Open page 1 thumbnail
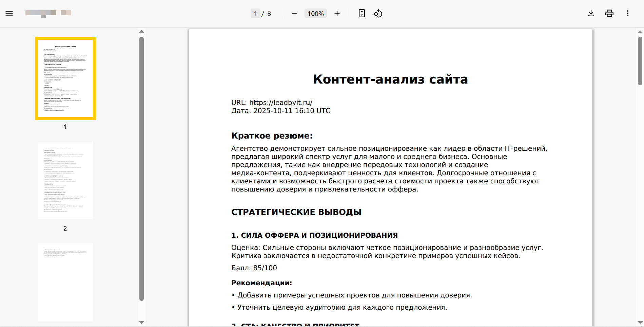This screenshot has width=644, height=327. (x=65, y=78)
